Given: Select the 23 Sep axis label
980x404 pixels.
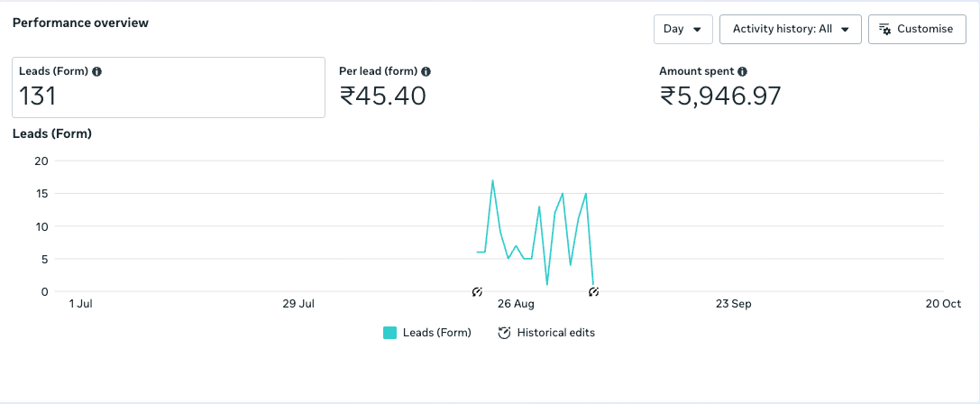Looking at the screenshot, I should coord(733,304).
